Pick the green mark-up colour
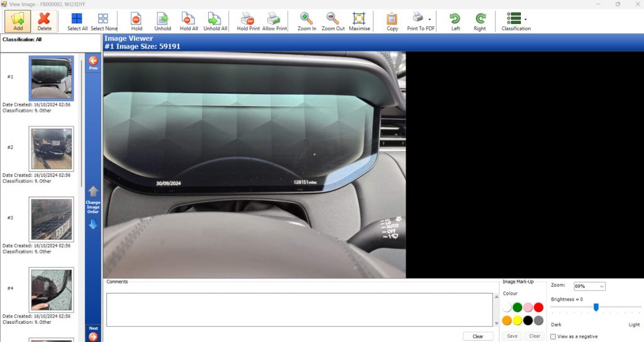The height and width of the screenshot is (342, 644). (x=518, y=307)
